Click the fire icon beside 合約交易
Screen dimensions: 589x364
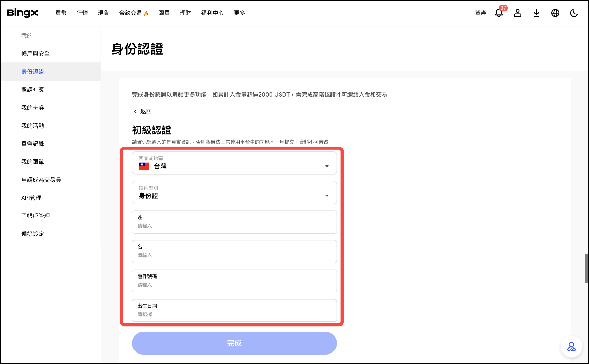point(146,13)
